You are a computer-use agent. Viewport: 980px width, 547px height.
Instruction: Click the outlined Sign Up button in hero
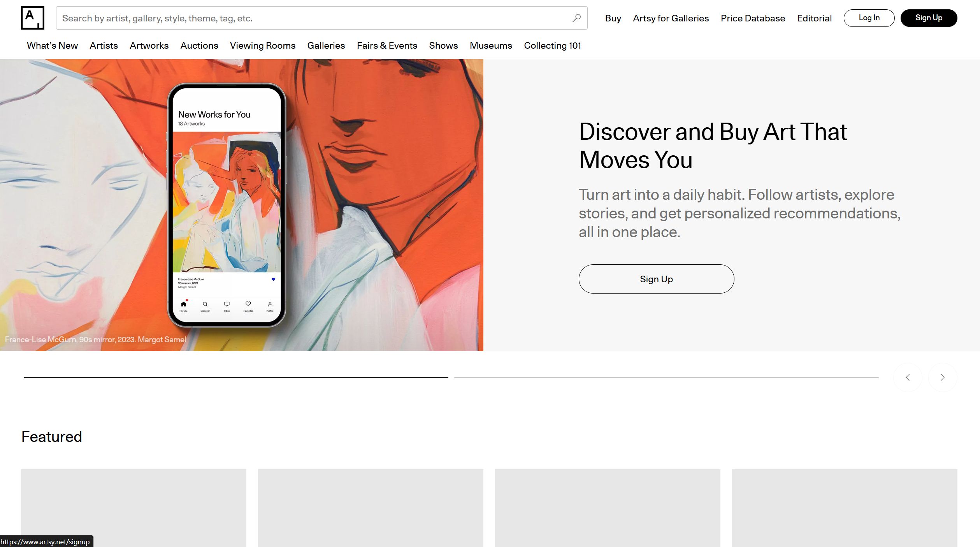pyautogui.click(x=656, y=279)
